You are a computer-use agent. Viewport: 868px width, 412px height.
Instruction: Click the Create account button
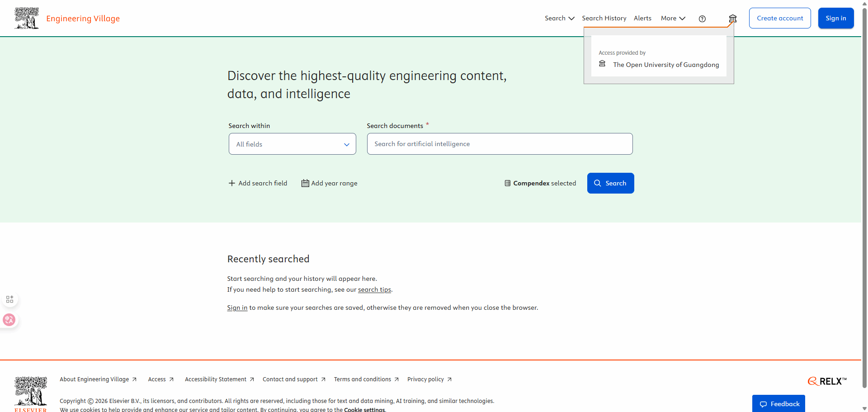click(x=780, y=18)
